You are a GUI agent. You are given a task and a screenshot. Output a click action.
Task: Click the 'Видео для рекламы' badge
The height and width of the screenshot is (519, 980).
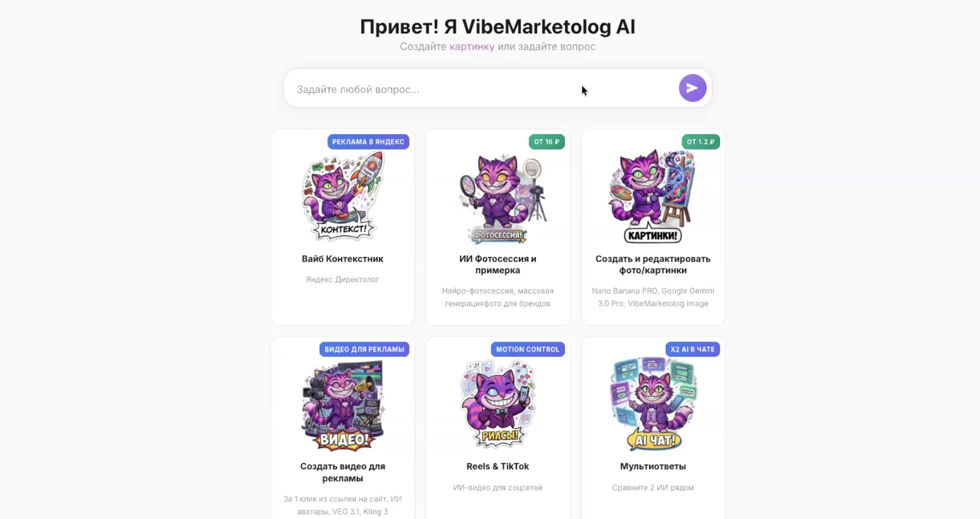pyautogui.click(x=364, y=349)
